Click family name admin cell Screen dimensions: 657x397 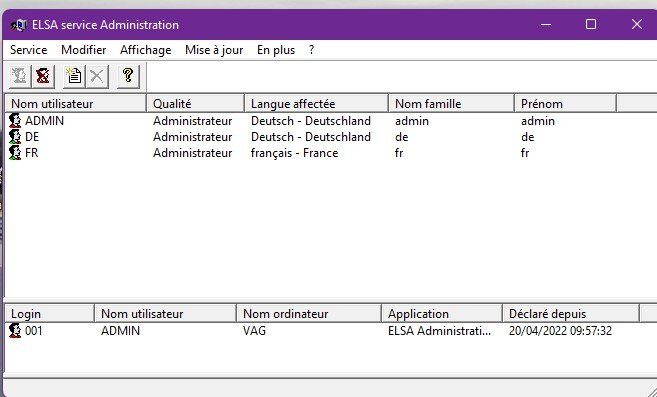[x=412, y=121]
